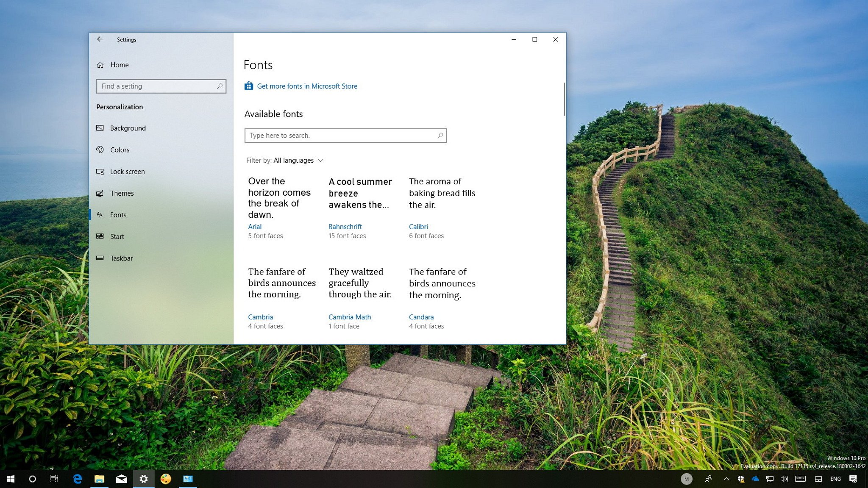Click the font search field
Screen dimensions: 868x488
click(x=346, y=135)
